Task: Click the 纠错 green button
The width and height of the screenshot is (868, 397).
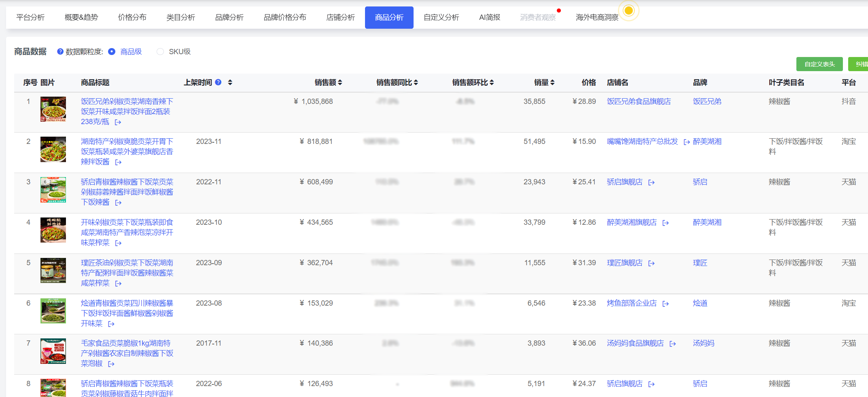Action: tap(859, 64)
